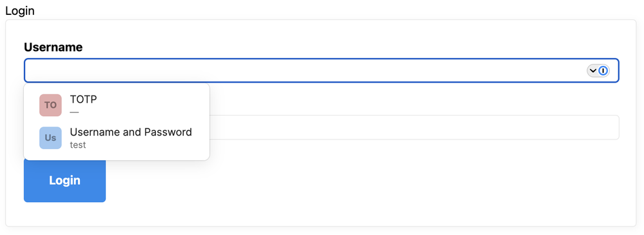Click the Username and Password title text
Viewport: 644px width, 235px height.
[131, 132]
